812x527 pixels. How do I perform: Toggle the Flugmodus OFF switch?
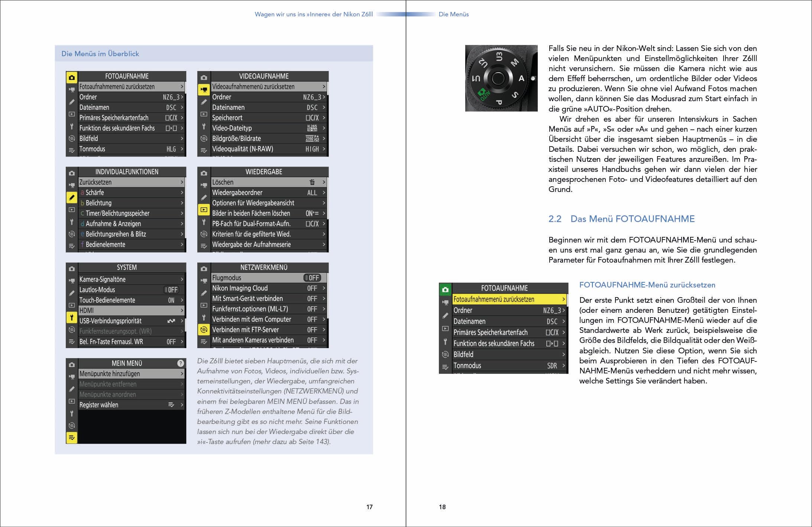312,278
